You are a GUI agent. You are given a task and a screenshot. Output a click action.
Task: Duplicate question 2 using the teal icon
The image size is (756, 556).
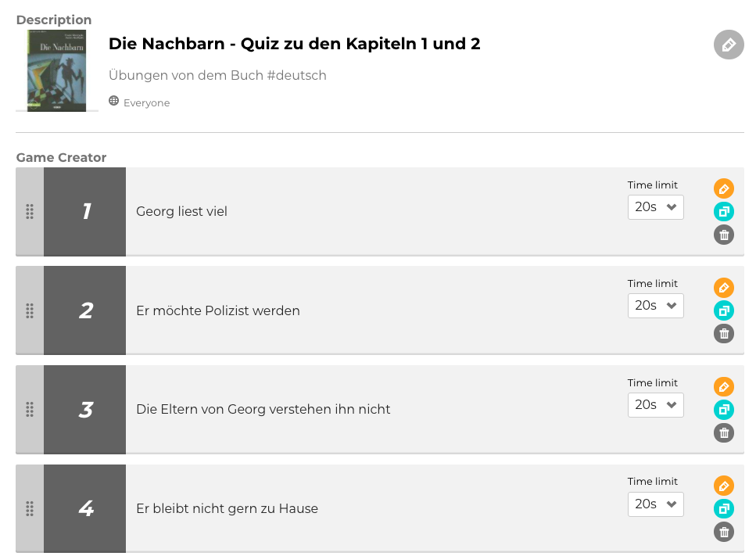[724, 310]
